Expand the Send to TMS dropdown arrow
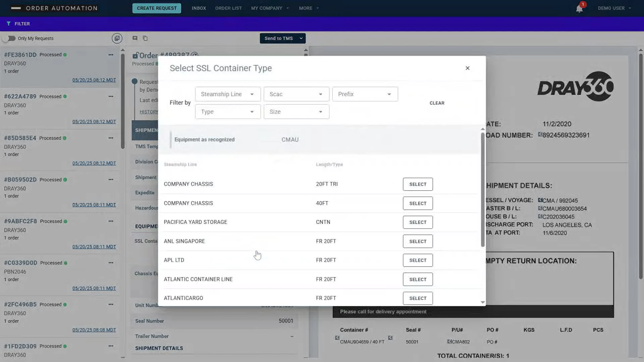 tap(301, 39)
